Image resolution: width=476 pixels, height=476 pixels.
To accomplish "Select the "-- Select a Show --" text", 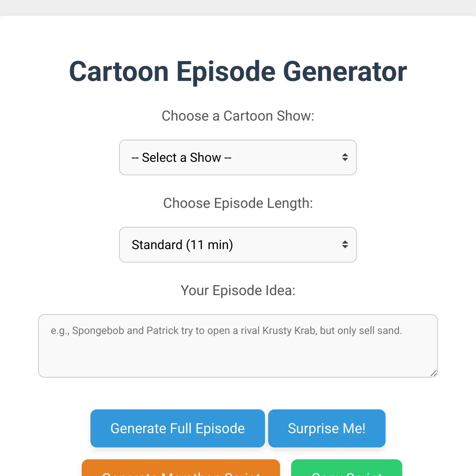I will [x=182, y=157].
